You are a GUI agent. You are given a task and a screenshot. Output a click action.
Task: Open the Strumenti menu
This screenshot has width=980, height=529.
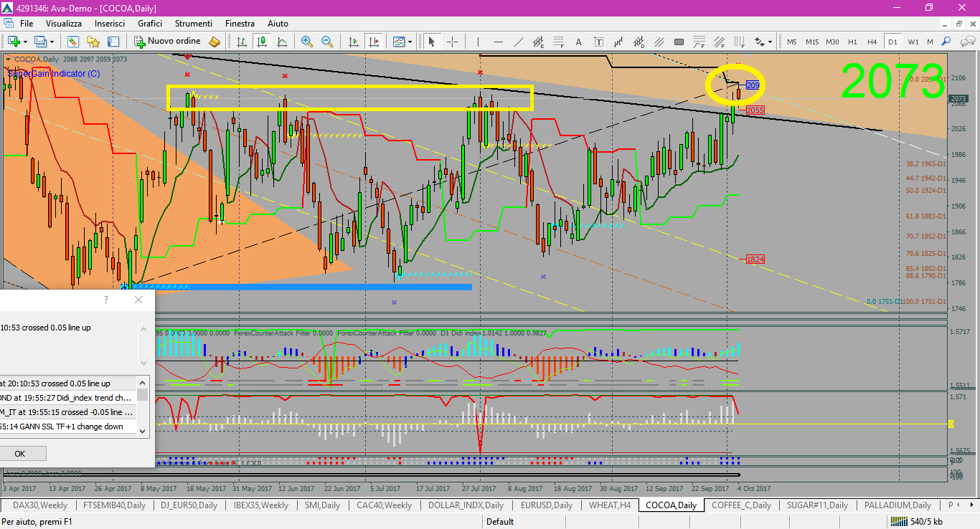click(x=194, y=24)
